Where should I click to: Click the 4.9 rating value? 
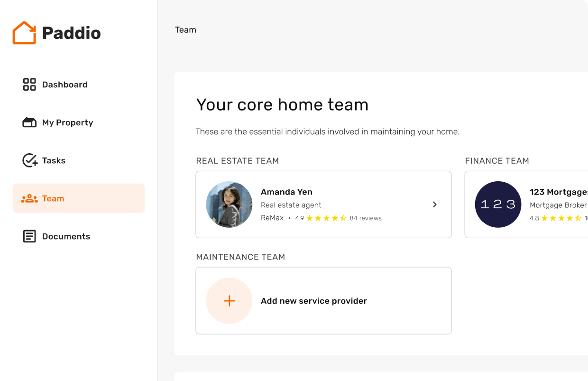300,218
